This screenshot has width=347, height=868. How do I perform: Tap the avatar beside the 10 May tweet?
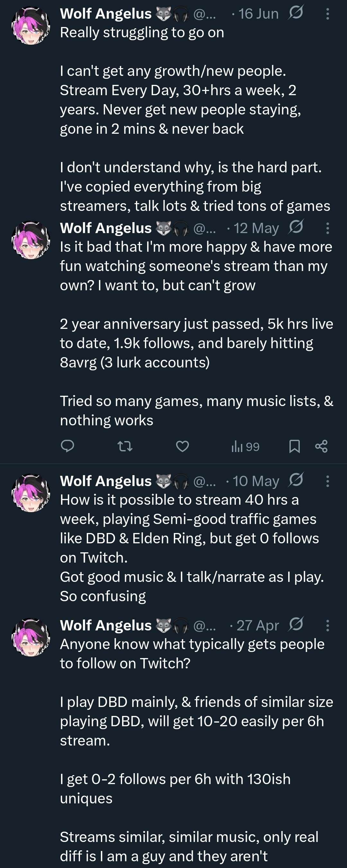point(31,493)
